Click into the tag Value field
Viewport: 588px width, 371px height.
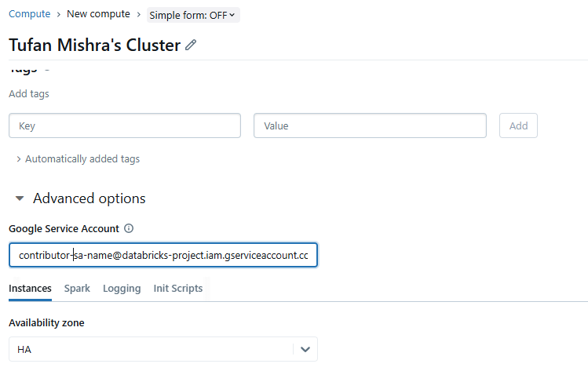[x=370, y=125]
